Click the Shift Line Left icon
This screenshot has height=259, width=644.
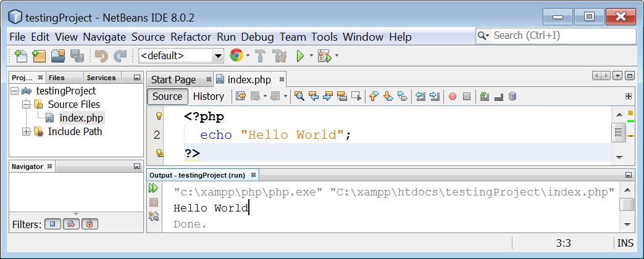(x=420, y=96)
